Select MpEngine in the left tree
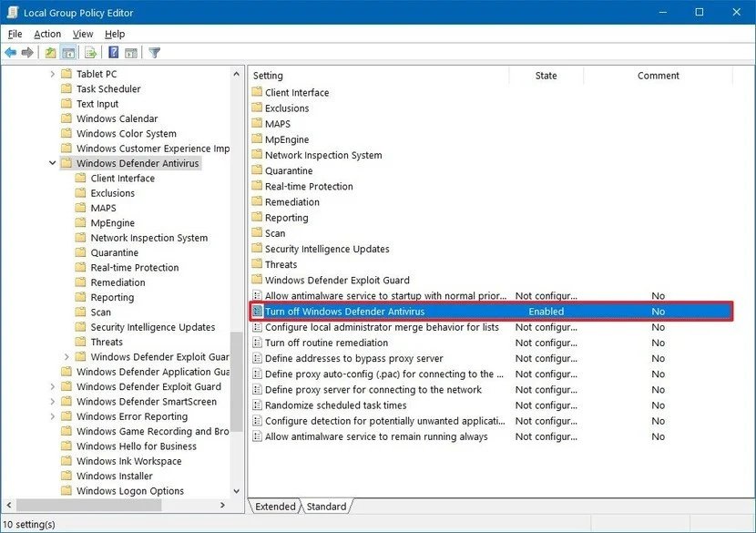The width and height of the screenshot is (756, 533). pos(112,223)
